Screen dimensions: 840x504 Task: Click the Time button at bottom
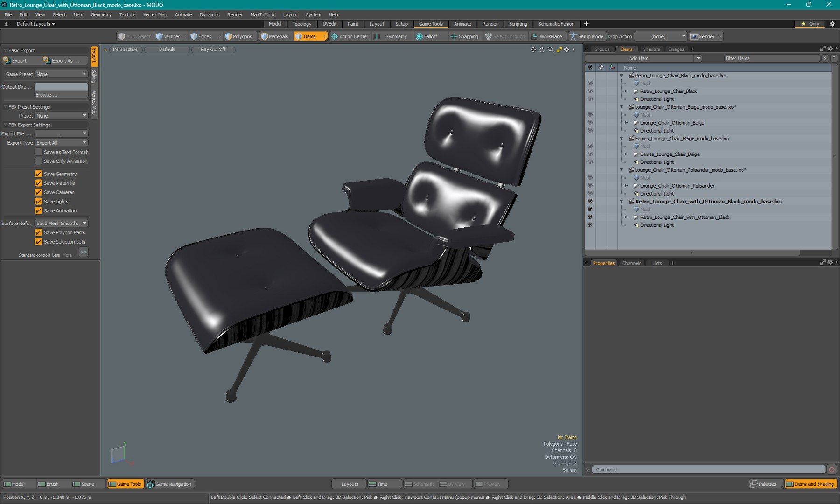pyautogui.click(x=384, y=484)
